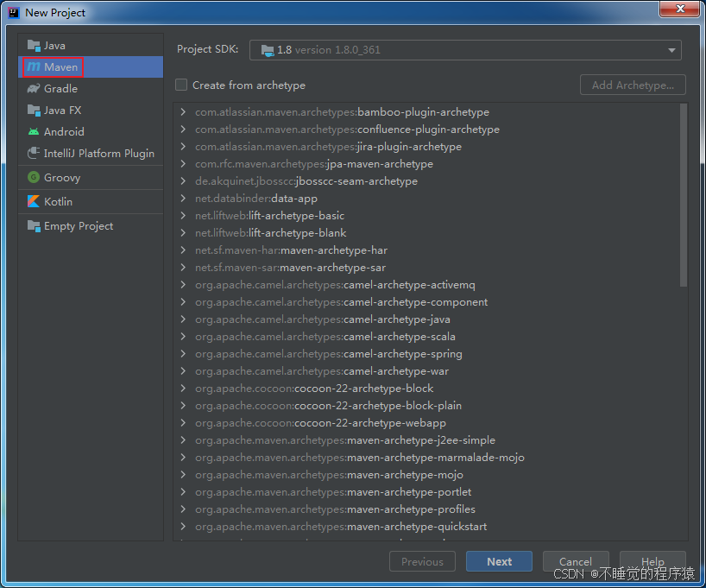Expand camel-archetype-activemq entry
706x588 pixels.
click(183, 285)
